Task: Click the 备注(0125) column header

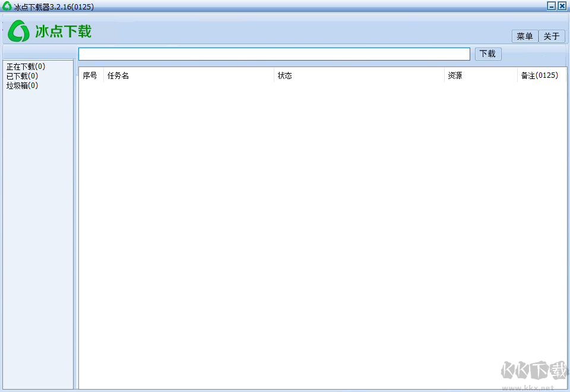Action: pos(541,75)
